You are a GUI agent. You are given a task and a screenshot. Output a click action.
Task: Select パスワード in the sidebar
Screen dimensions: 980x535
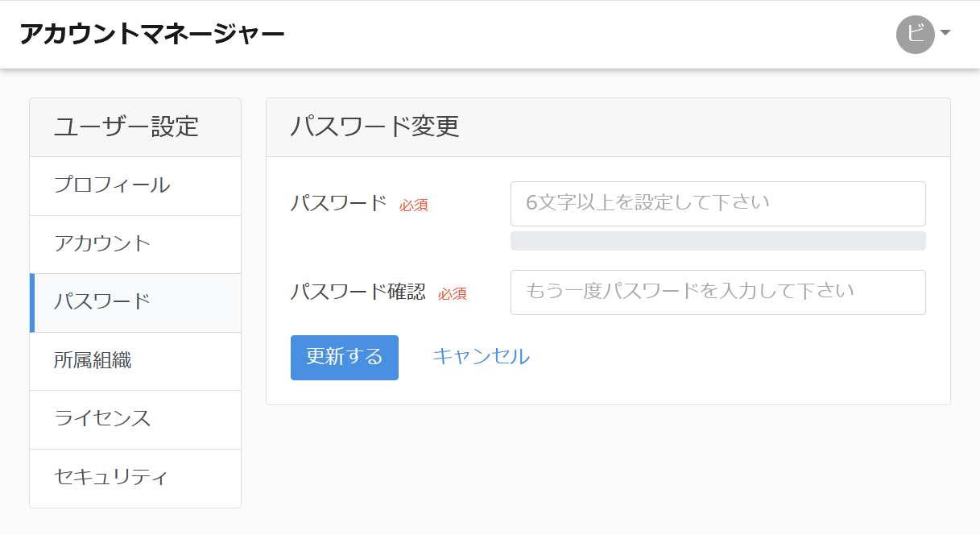pyautogui.click(x=102, y=302)
